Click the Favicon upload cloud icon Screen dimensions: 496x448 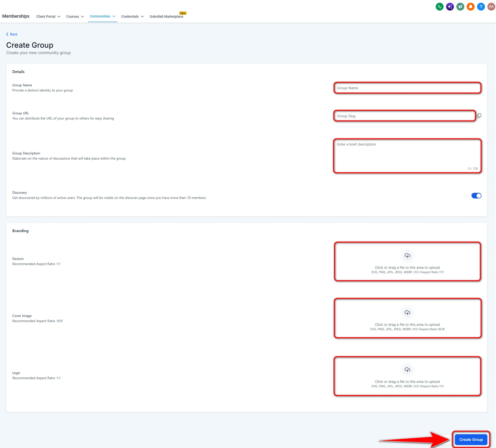pyautogui.click(x=407, y=256)
